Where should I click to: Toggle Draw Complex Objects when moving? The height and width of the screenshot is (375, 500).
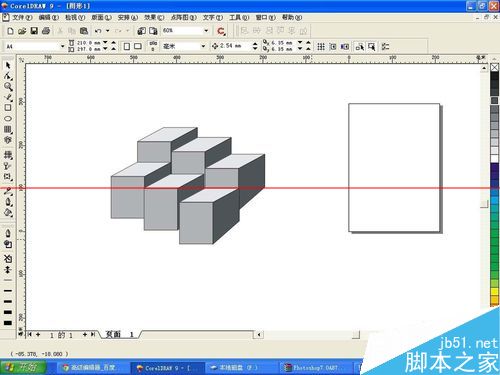tap(360, 47)
